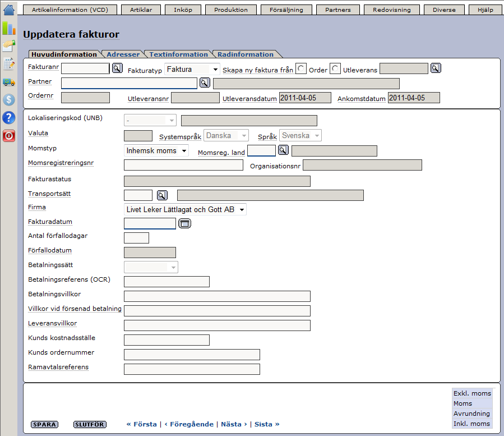Click the delivery truck sidebar icon
The image size is (504, 436).
coord(8,82)
